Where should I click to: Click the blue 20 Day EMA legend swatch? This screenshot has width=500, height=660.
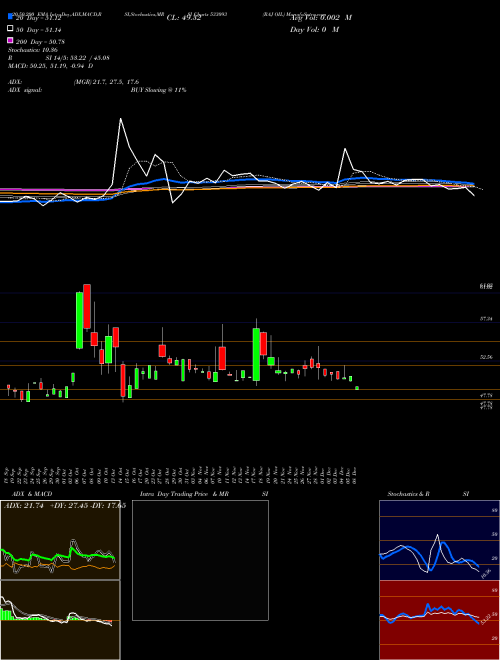pos(10,17)
